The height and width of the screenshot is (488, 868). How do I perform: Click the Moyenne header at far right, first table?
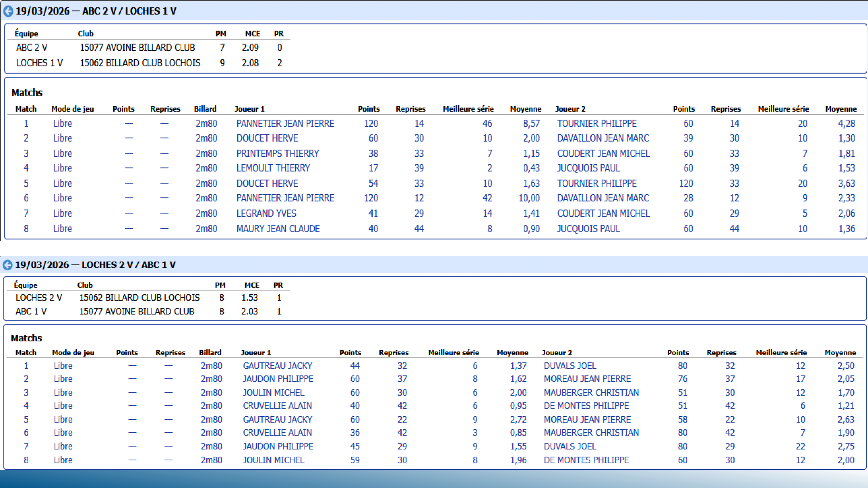click(x=840, y=109)
